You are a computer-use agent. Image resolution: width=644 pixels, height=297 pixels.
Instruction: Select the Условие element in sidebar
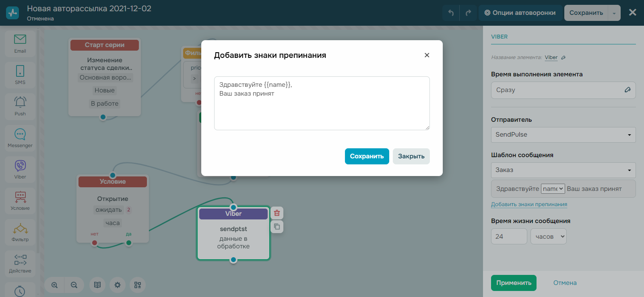tap(20, 201)
